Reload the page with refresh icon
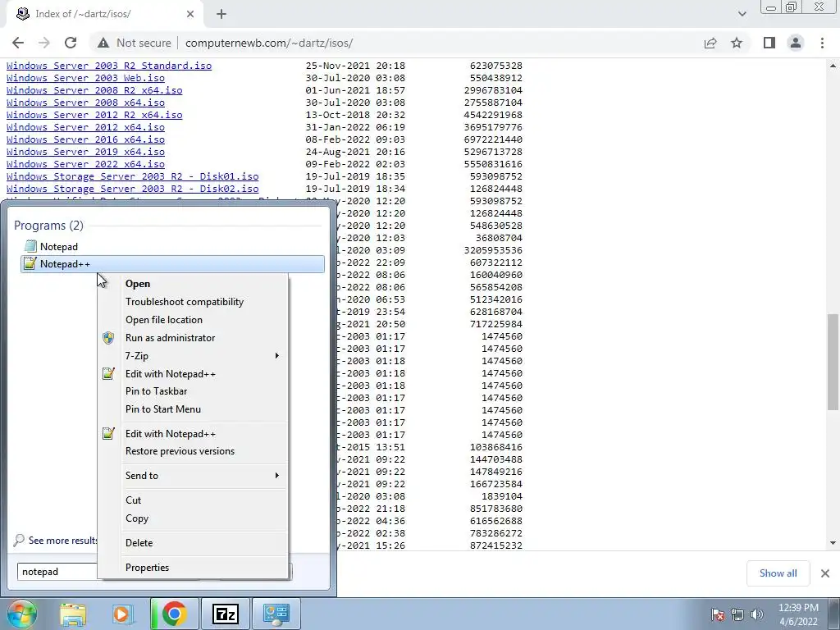This screenshot has height=630, width=840. tap(71, 43)
